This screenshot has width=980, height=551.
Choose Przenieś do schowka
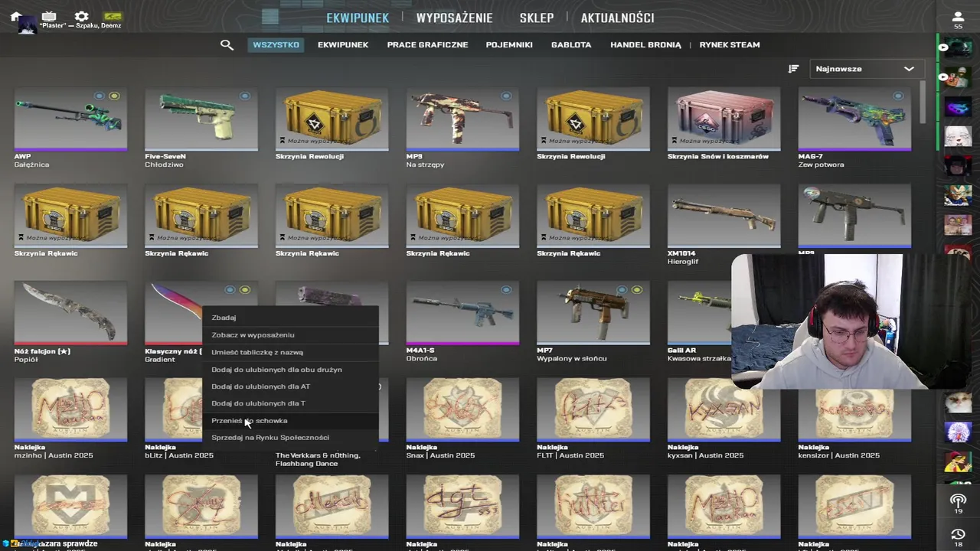tap(290, 420)
